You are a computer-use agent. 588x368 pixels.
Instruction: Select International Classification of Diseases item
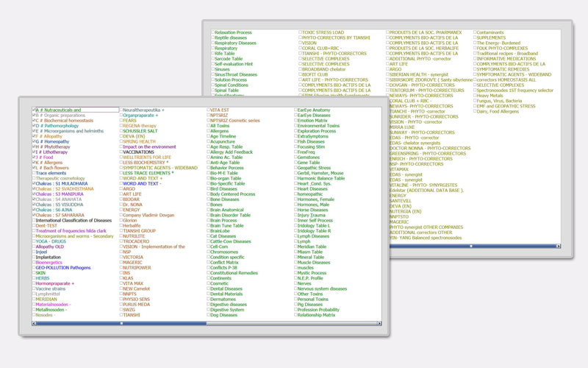(x=34, y=220)
